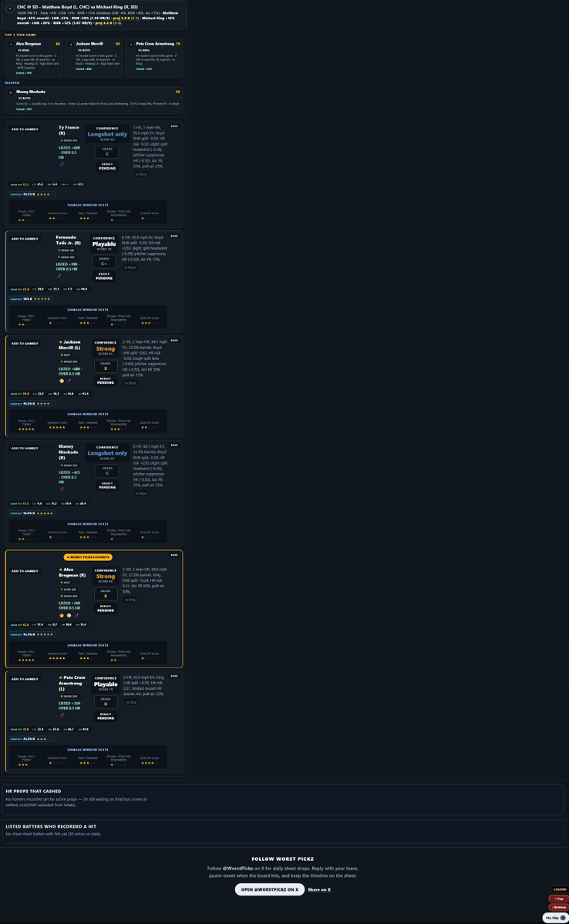
Task: Click Ty France Damage Window Stats heading
Action: coord(88,205)
